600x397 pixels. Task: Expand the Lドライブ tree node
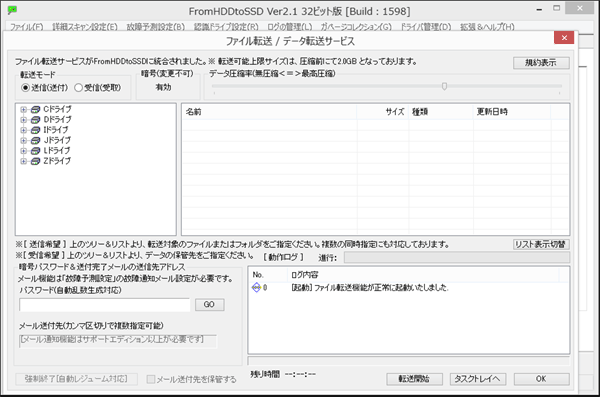(24, 151)
